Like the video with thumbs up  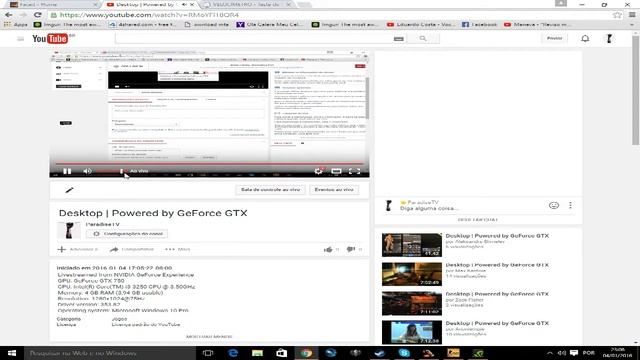(328, 249)
